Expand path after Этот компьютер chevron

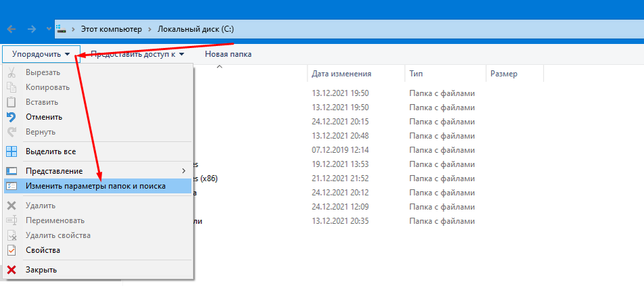[149, 29]
